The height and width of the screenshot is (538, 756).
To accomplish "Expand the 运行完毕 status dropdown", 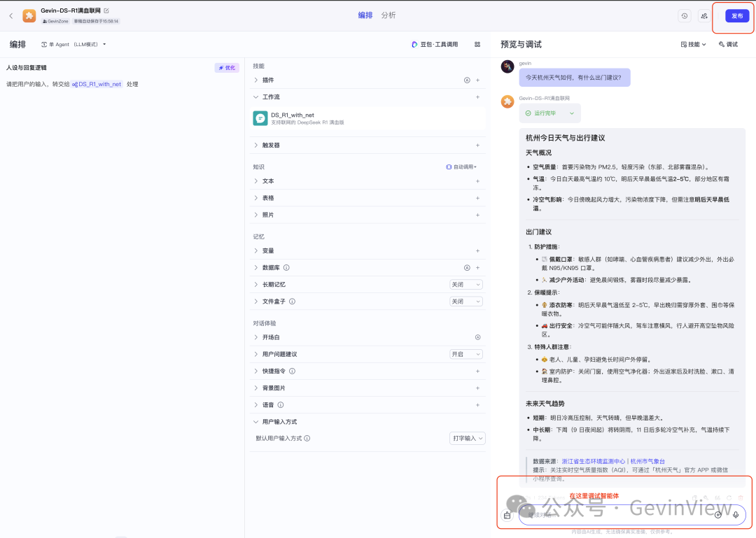I will coord(550,113).
